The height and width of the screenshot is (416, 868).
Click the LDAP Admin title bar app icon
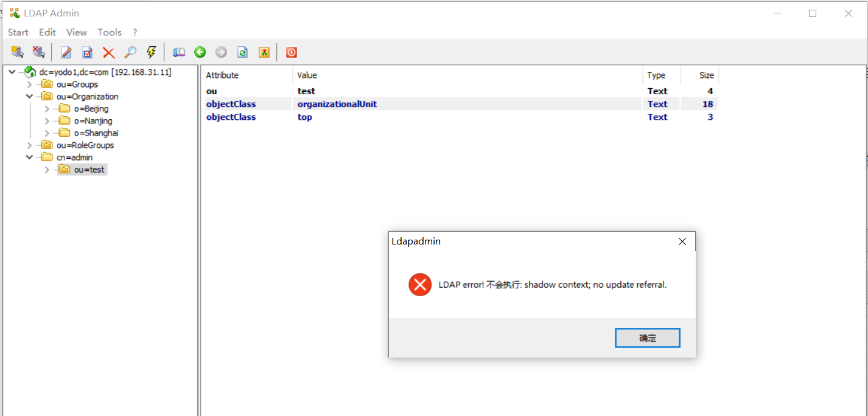click(15, 13)
